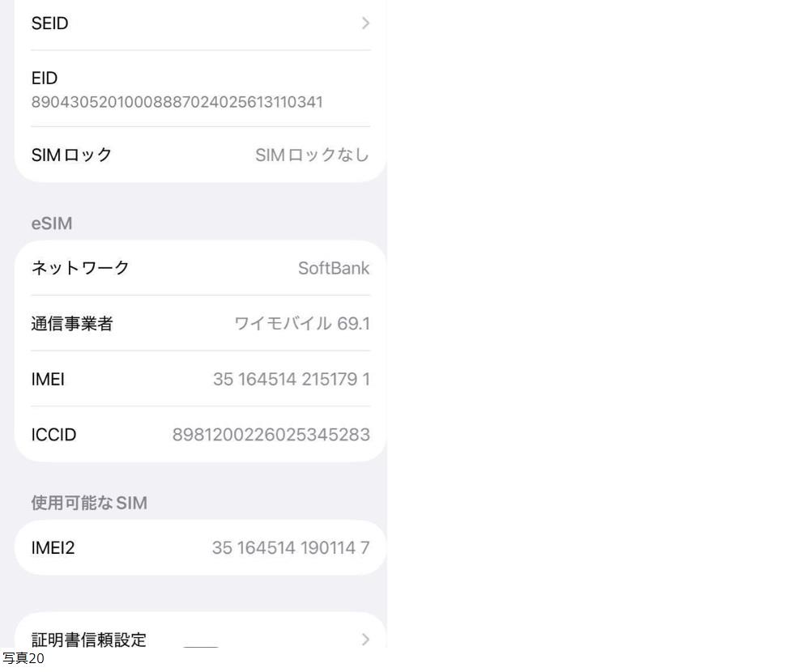Click the eSIM section header
The height and width of the screenshot is (672, 810).
tap(51, 224)
